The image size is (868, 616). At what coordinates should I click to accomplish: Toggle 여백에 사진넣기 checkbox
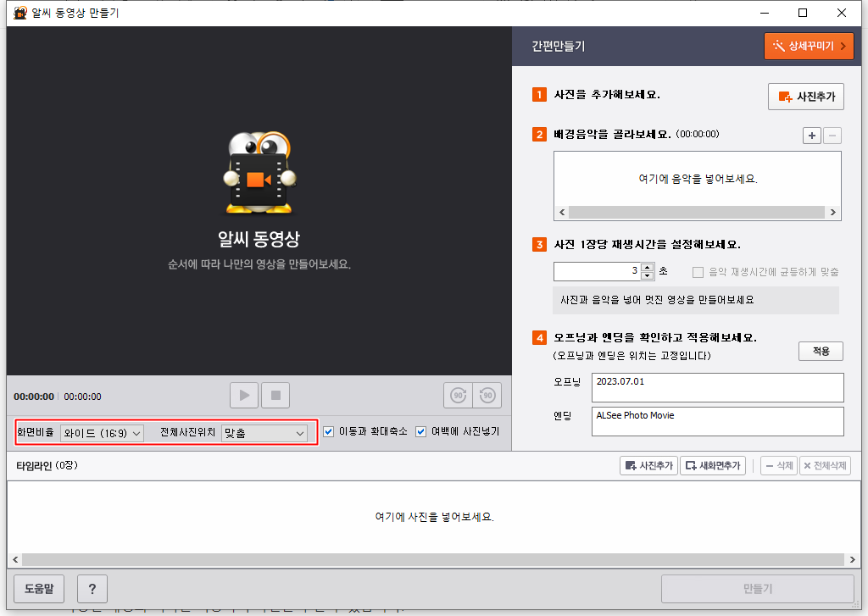(420, 431)
